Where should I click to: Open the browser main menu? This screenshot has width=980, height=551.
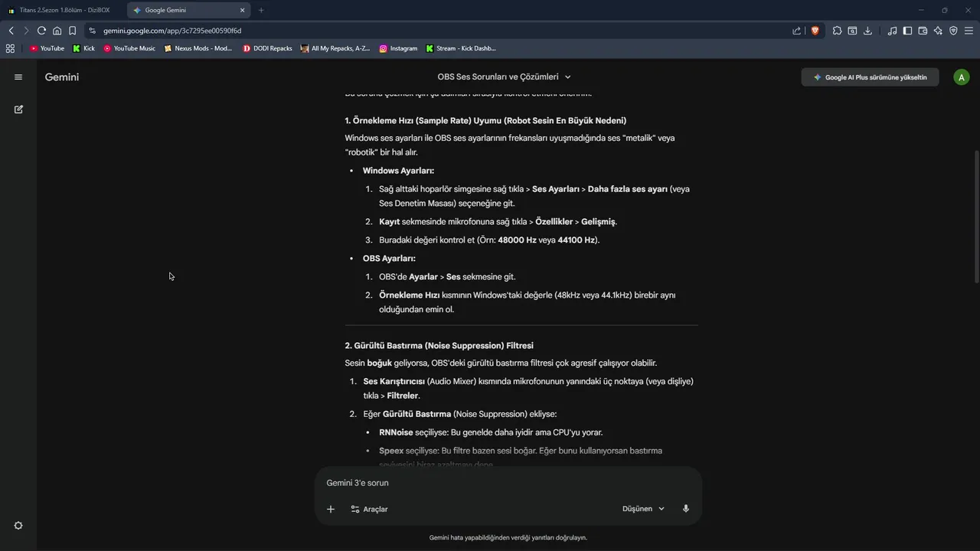[969, 31]
